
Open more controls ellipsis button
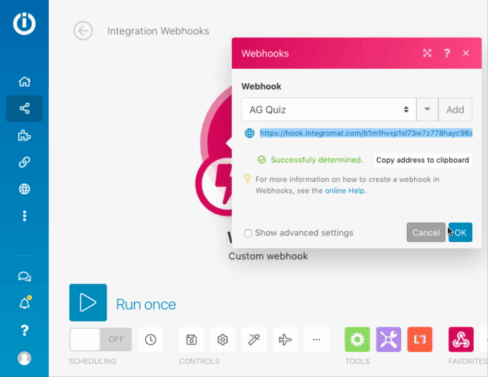coord(317,340)
